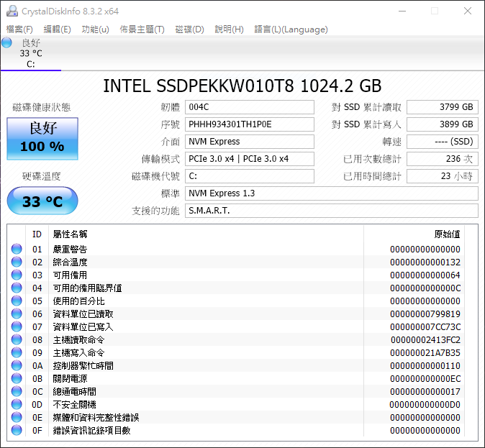This screenshot has height=448, width=485.
Task: Click the interface field NVM Express
Action: point(250,142)
